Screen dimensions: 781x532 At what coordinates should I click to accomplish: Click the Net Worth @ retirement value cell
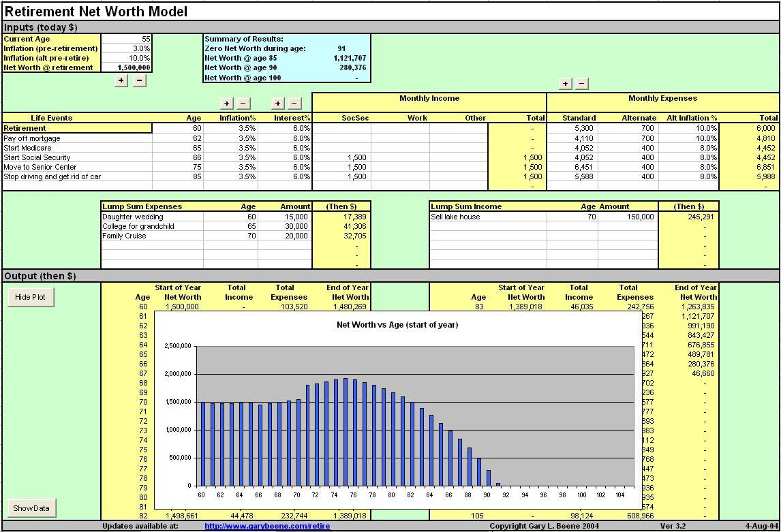coord(127,67)
